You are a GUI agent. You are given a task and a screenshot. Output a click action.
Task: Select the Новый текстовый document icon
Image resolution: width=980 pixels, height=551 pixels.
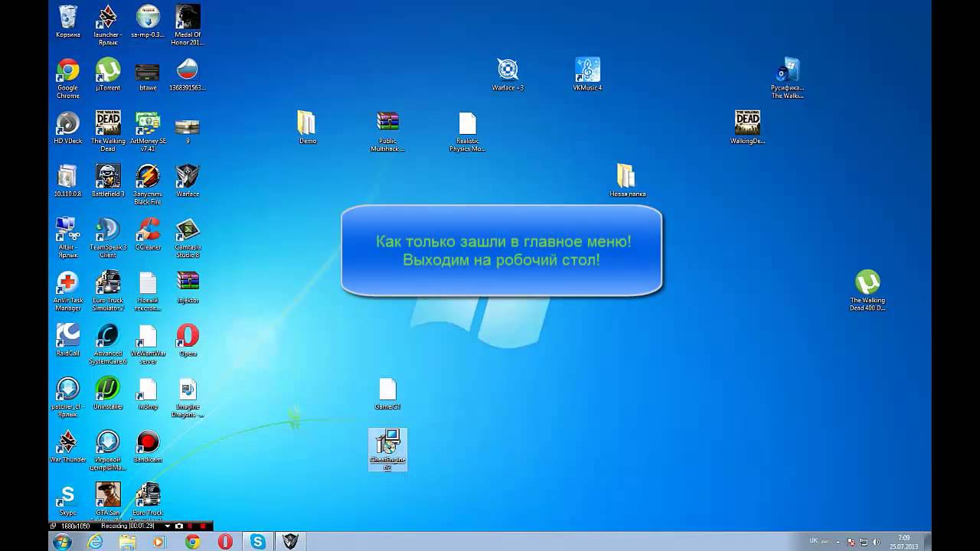click(148, 291)
